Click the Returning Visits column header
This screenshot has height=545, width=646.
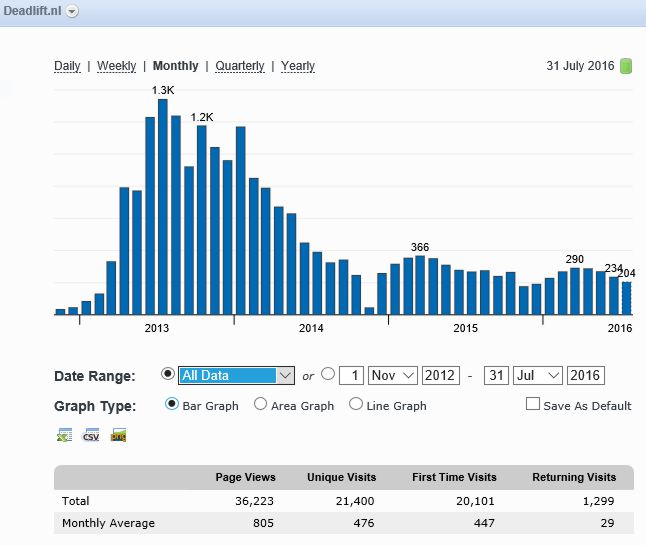(574, 477)
